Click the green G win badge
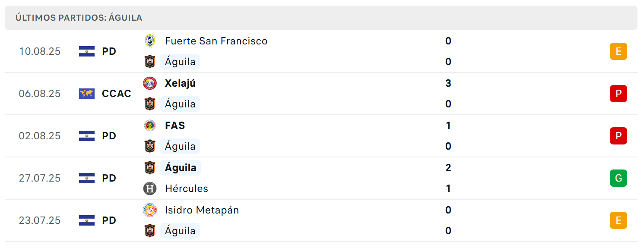Screen dimensions: 644x248 point(619,178)
